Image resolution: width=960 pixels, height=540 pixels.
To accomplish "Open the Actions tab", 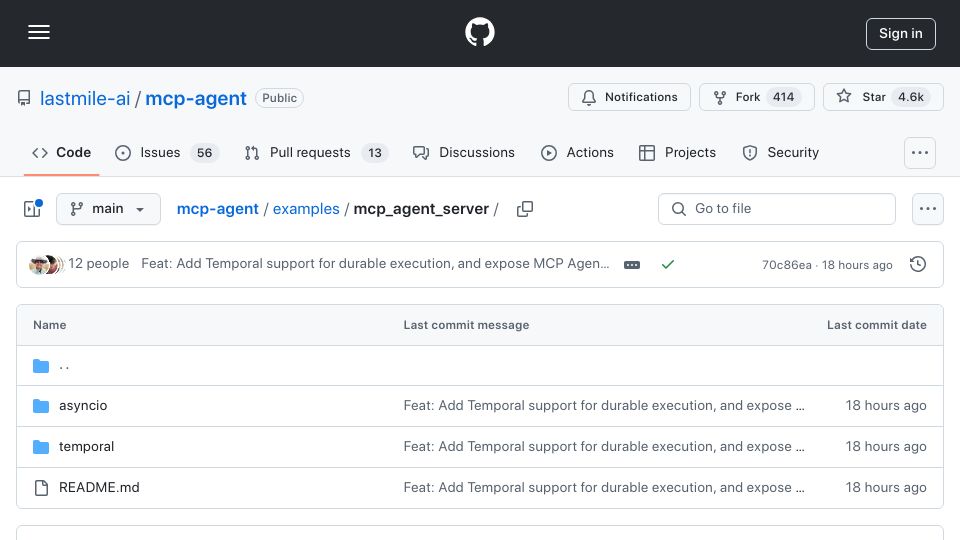I will click(577, 152).
